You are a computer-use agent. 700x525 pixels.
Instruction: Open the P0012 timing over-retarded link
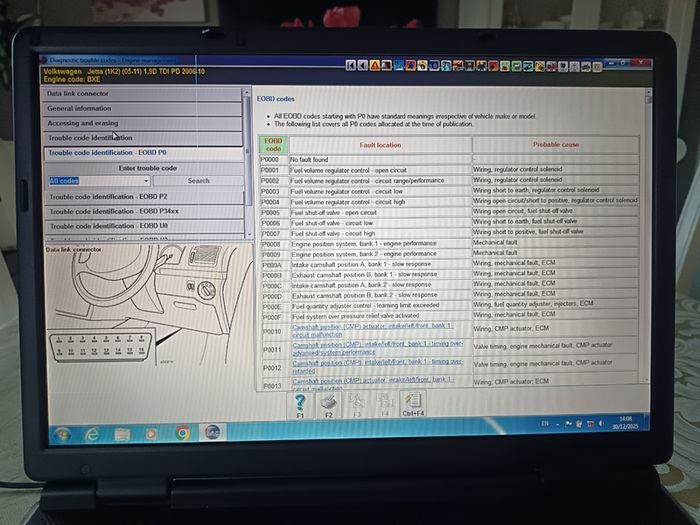click(377, 367)
